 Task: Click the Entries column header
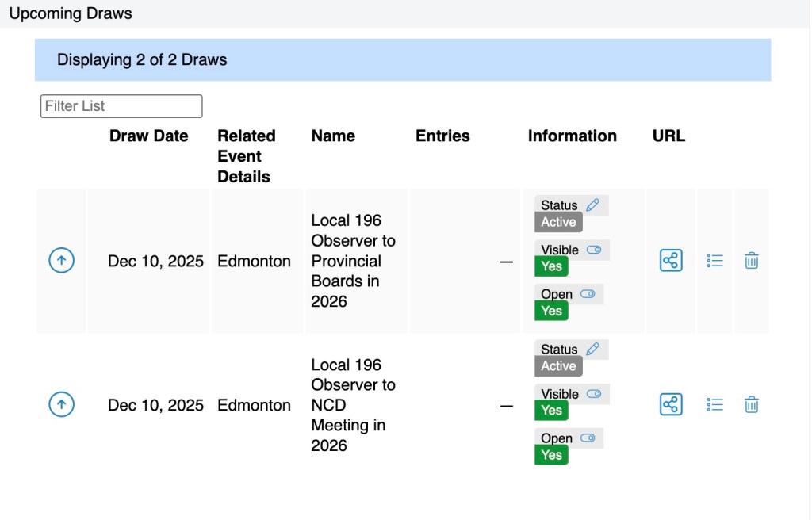point(442,136)
